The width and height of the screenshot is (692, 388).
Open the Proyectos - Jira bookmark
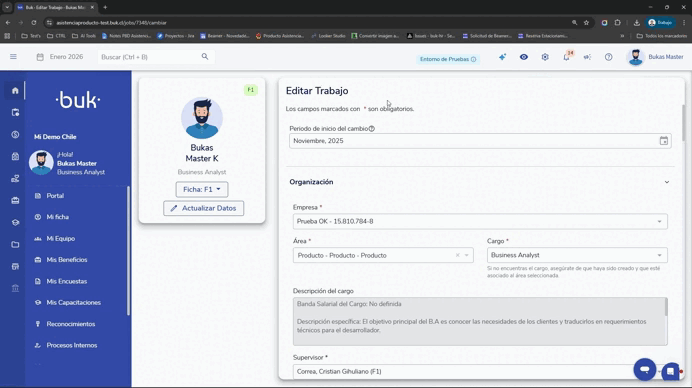tap(176, 36)
